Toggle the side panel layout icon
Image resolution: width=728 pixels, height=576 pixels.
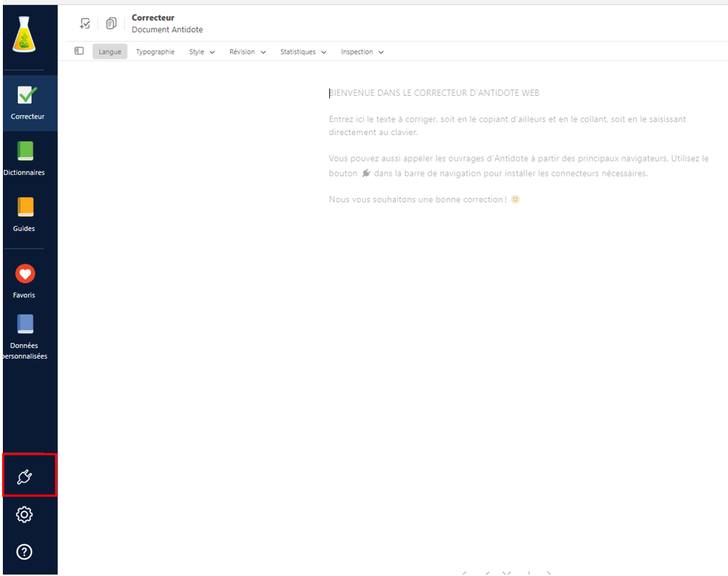click(x=79, y=51)
